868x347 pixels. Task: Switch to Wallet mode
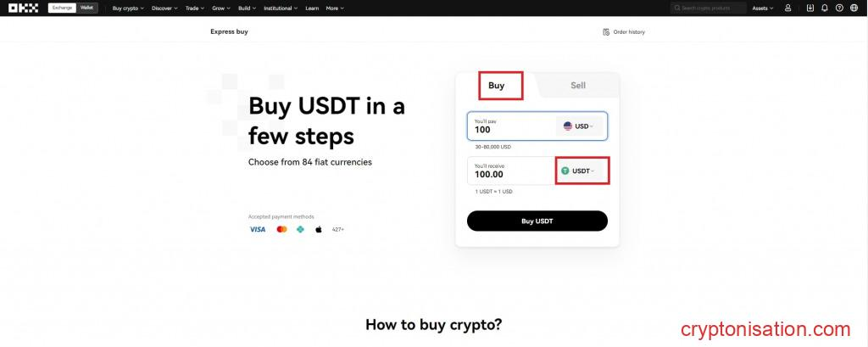(87, 8)
